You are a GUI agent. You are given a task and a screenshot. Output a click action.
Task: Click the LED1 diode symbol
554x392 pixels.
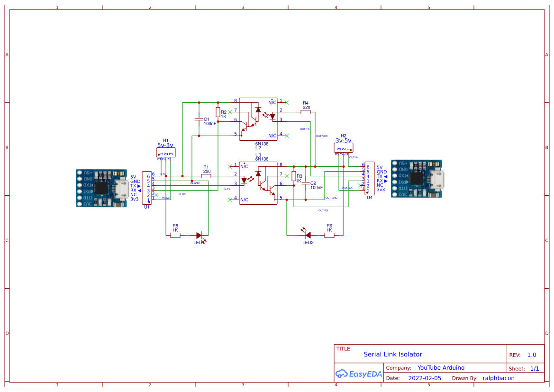199,234
